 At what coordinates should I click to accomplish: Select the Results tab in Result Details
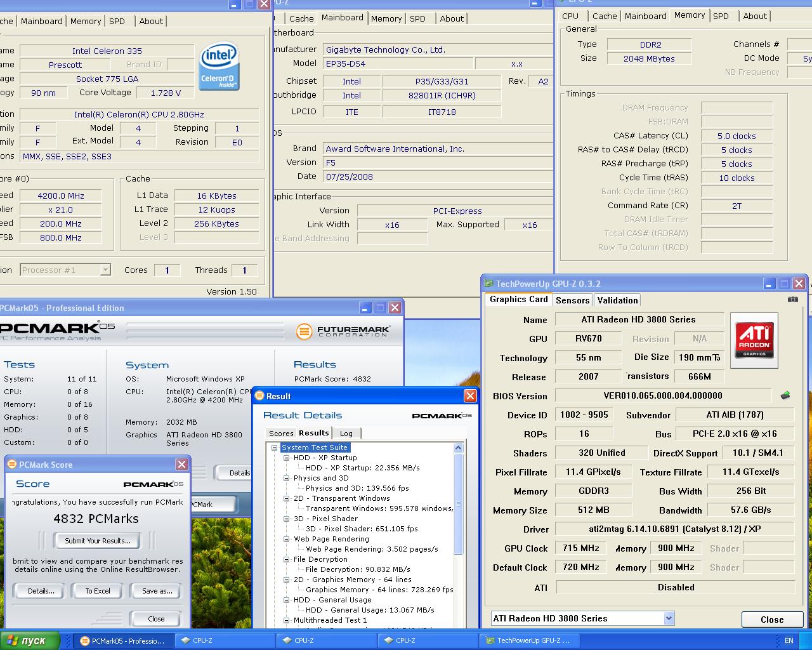[x=314, y=433]
